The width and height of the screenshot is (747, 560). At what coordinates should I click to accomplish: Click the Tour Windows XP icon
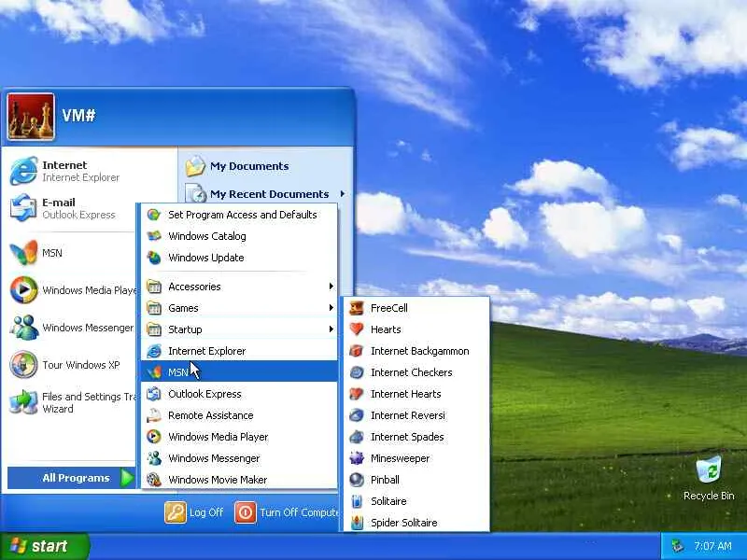click(23, 365)
